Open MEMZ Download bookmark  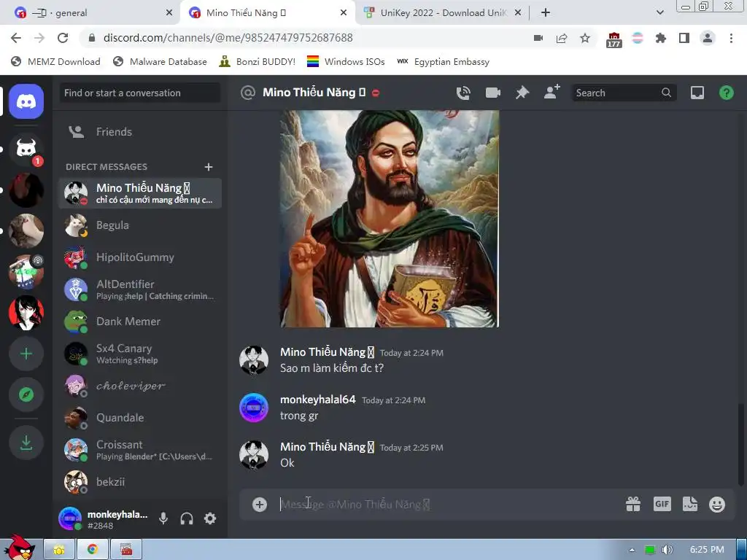55,61
